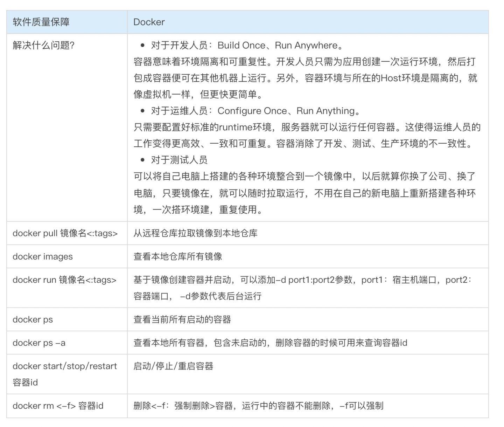This screenshot has height=427, width=504.
Task: Select the cell '解决什么问题?'
Action: pyautogui.click(x=66, y=128)
